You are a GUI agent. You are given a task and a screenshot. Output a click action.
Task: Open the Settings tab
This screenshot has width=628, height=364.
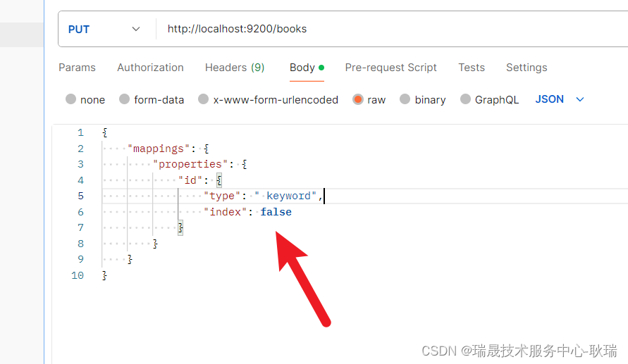click(x=527, y=68)
